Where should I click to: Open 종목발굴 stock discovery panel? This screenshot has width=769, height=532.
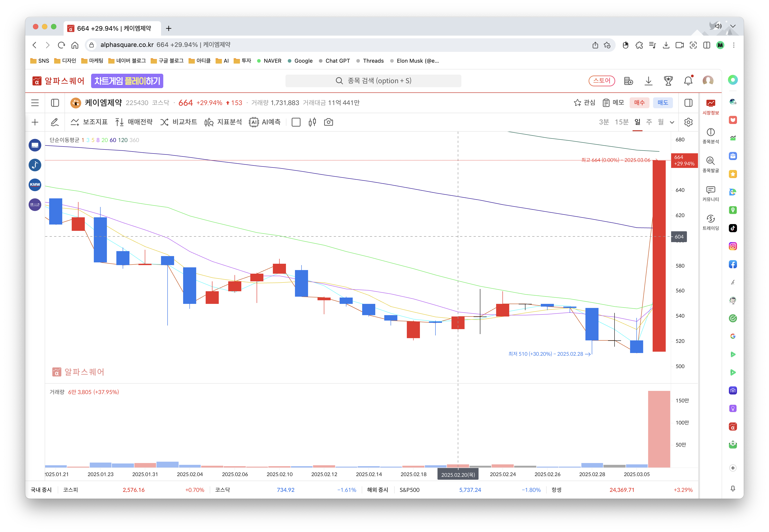click(711, 165)
